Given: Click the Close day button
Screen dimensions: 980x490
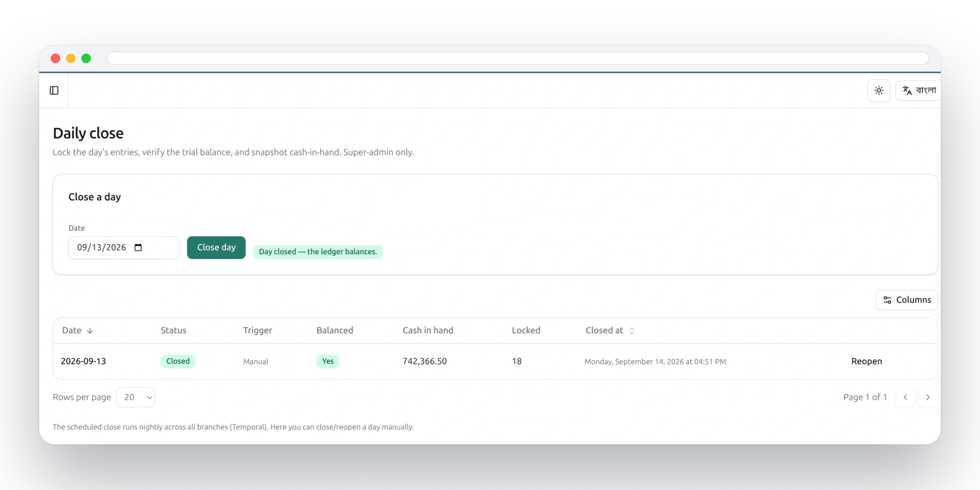Looking at the screenshot, I should (x=216, y=247).
